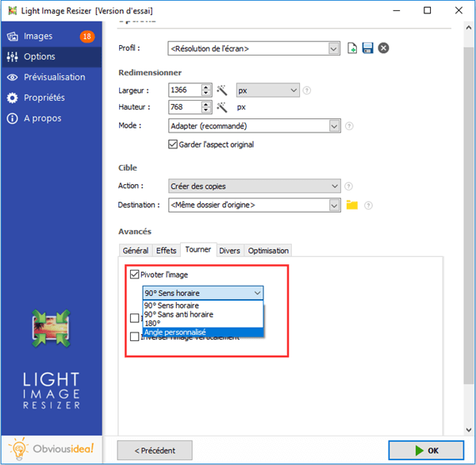This screenshot has height=465, width=476.
Task: Open the Action dropdown
Action: 255,186
